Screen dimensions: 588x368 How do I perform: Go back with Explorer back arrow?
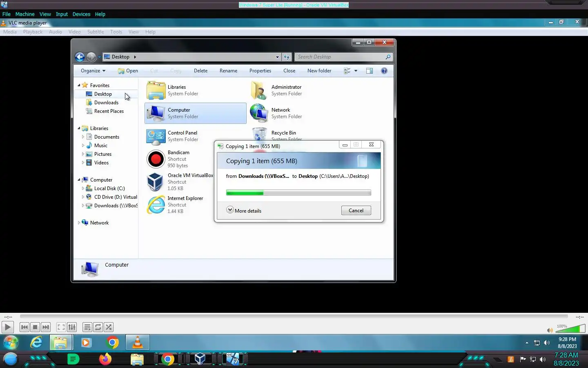(x=80, y=57)
